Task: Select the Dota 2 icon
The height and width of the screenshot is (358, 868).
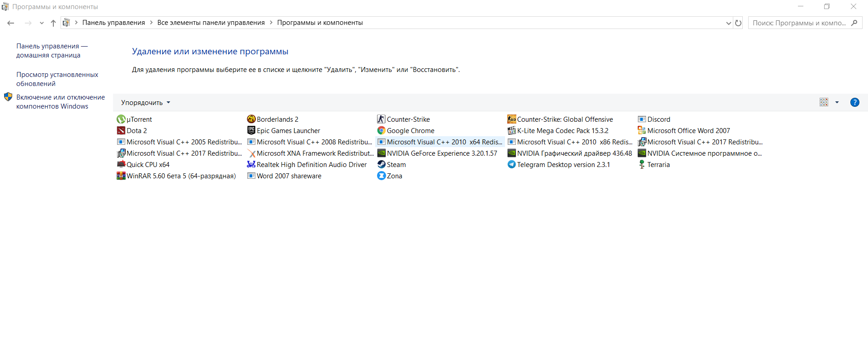Action: click(121, 131)
